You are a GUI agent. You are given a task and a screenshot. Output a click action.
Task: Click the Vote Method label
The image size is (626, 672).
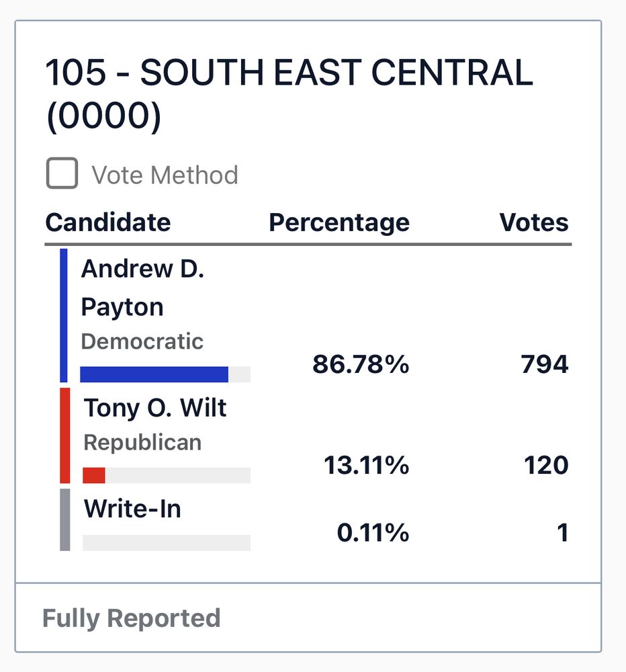point(165,175)
